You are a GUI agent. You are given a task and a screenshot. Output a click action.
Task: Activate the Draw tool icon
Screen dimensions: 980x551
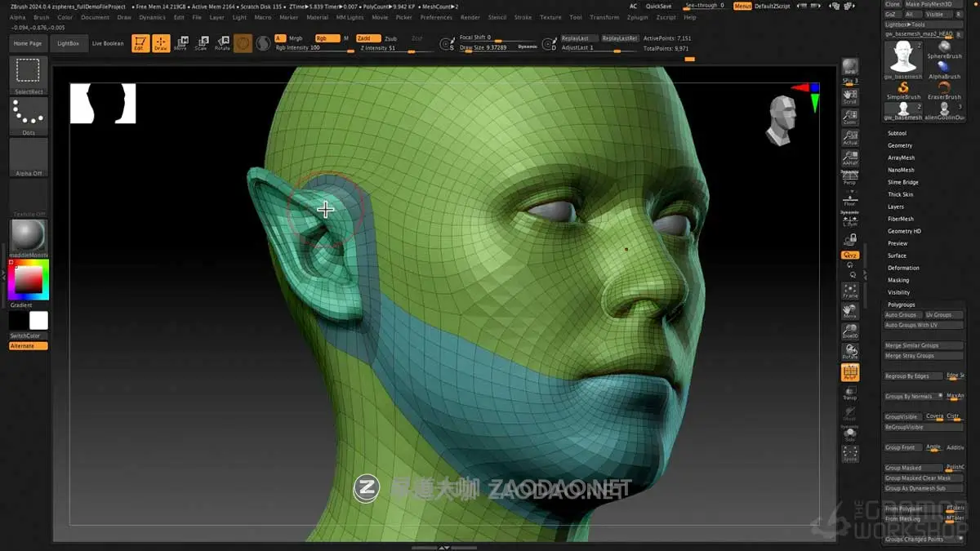pyautogui.click(x=160, y=42)
